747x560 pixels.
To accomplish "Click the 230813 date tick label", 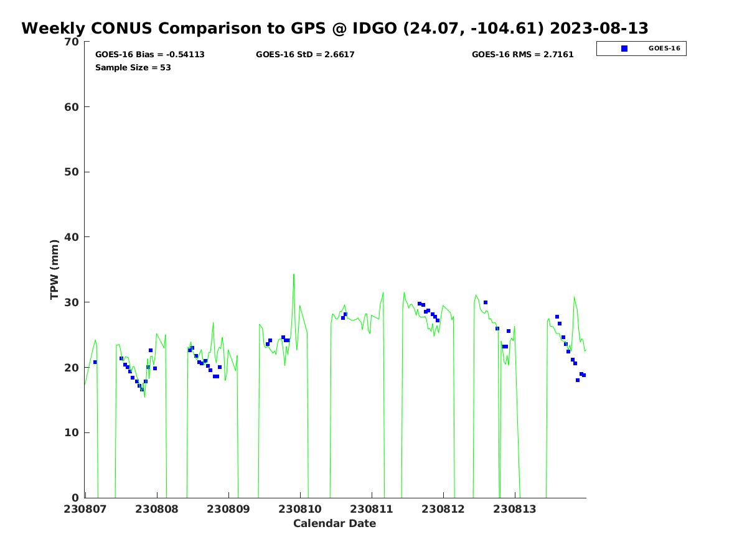I will [515, 509].
